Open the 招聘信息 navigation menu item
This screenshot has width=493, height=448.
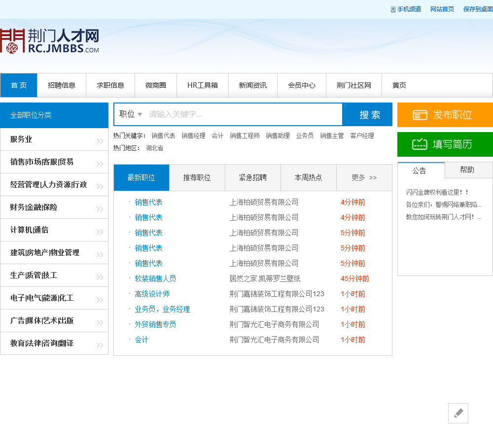click(62, 85)
